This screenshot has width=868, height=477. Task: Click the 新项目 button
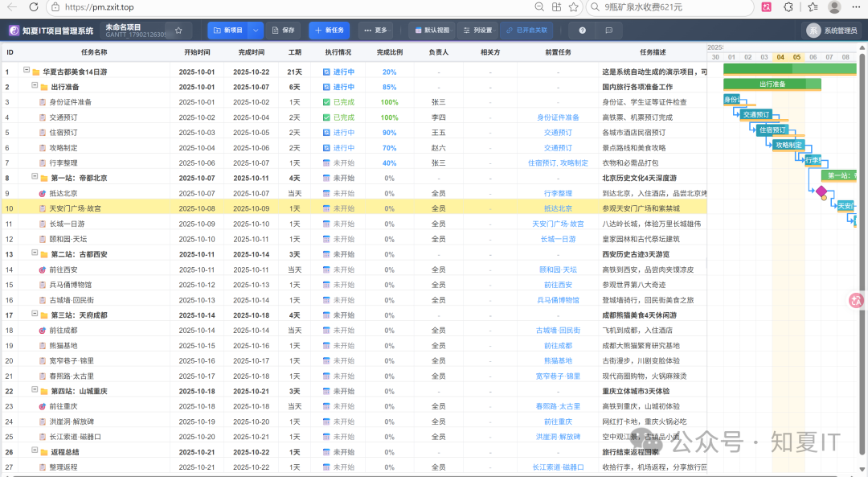(x=228, y=31)
